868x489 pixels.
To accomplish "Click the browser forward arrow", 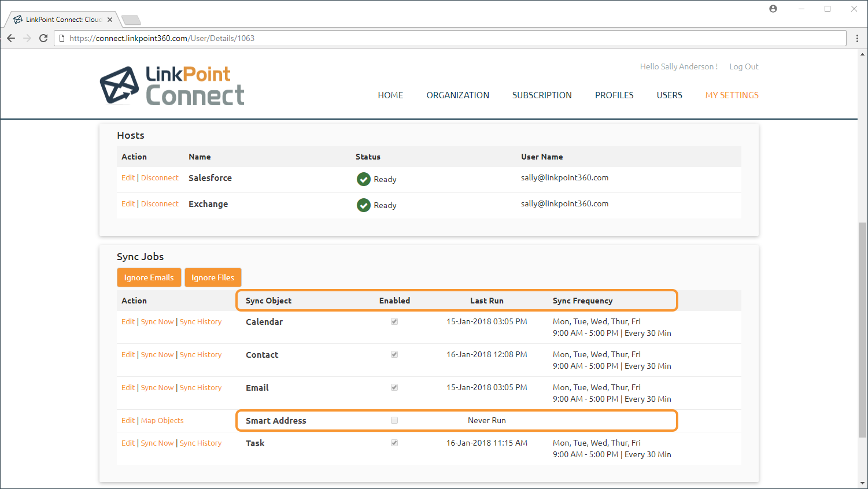I will [27, 38].
